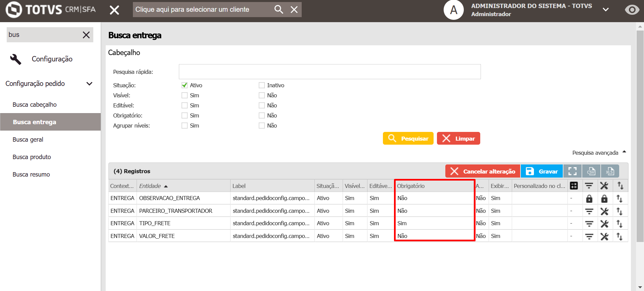Click filter icon in PARCEIRO_TRANSPORTADOR row
The image size is (644, 291).
click(589, 211)
